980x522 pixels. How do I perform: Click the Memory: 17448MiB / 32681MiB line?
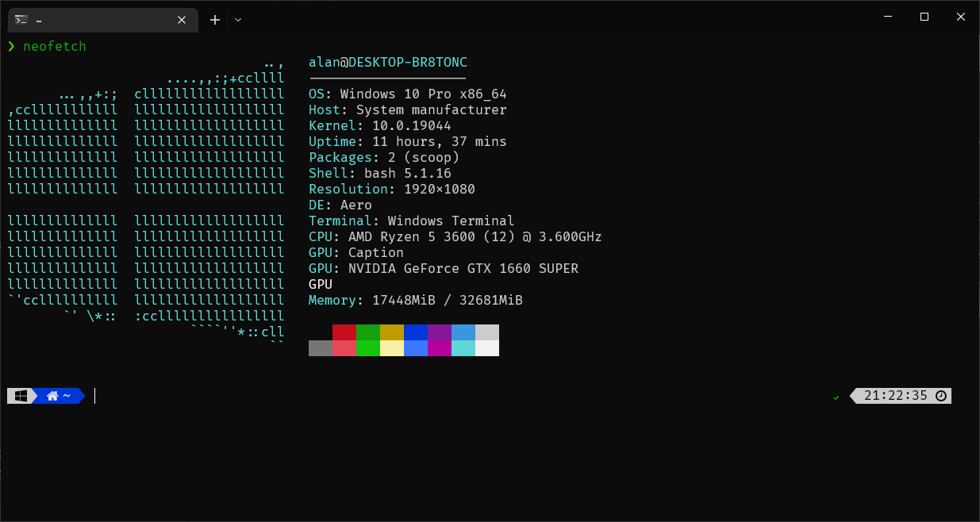coord(416,301)
